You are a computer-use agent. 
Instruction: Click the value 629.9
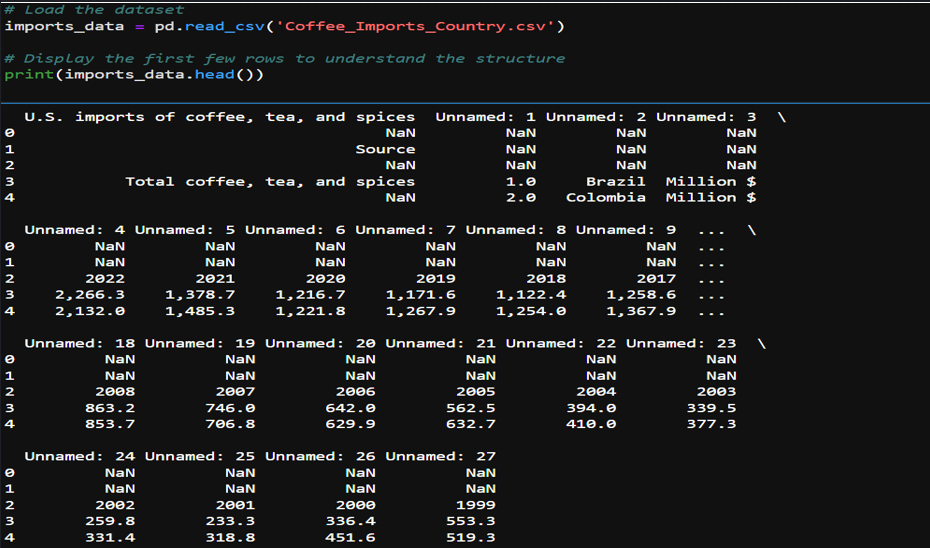pos(351,424)
